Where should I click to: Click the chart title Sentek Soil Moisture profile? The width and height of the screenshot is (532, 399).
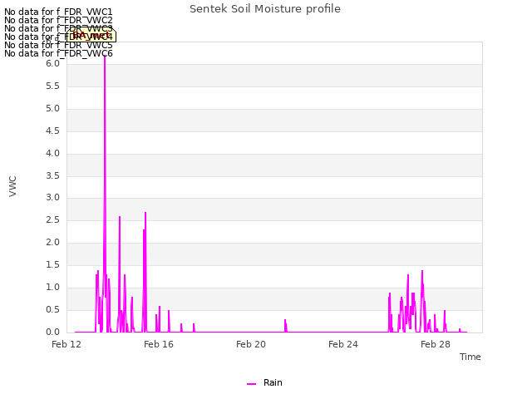coord(265,9)
